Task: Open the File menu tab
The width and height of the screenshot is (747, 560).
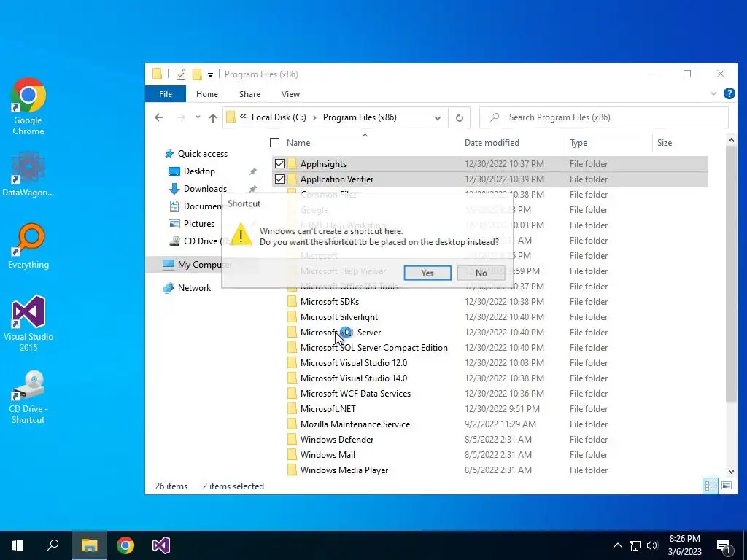Action: pyautogui.click(x=166, y=94)
